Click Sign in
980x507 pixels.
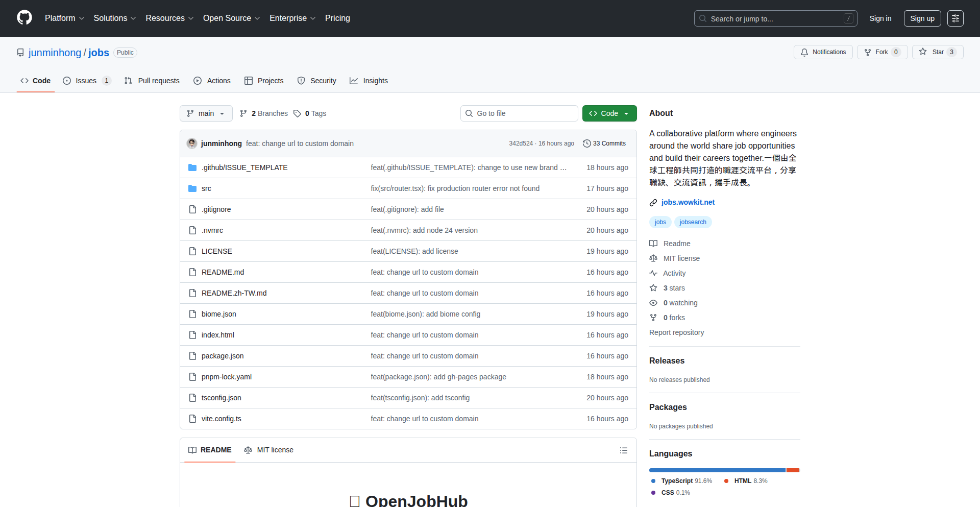[880, 18]
